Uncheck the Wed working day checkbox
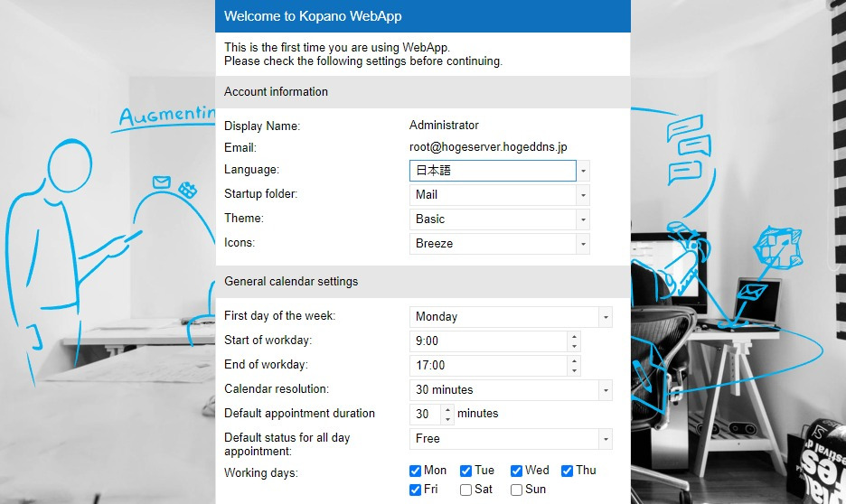The height and width of the screenshot is (504, 846). click(516, 471)
